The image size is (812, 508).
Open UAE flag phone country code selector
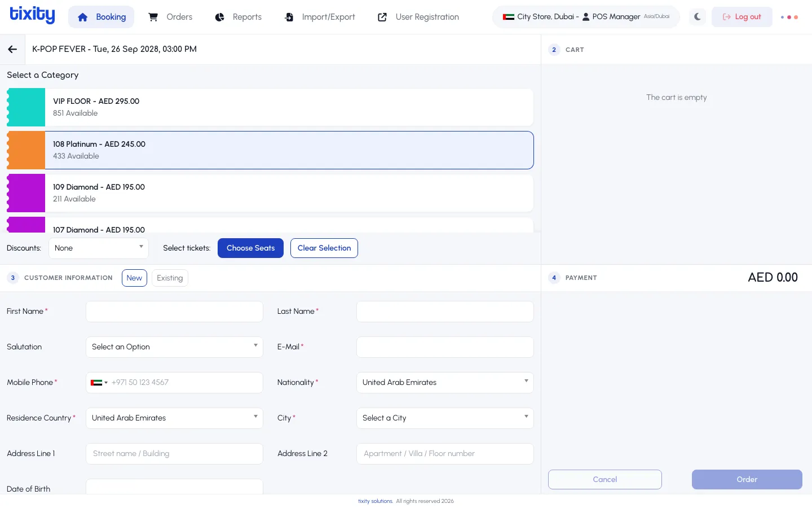click(99, 383)
